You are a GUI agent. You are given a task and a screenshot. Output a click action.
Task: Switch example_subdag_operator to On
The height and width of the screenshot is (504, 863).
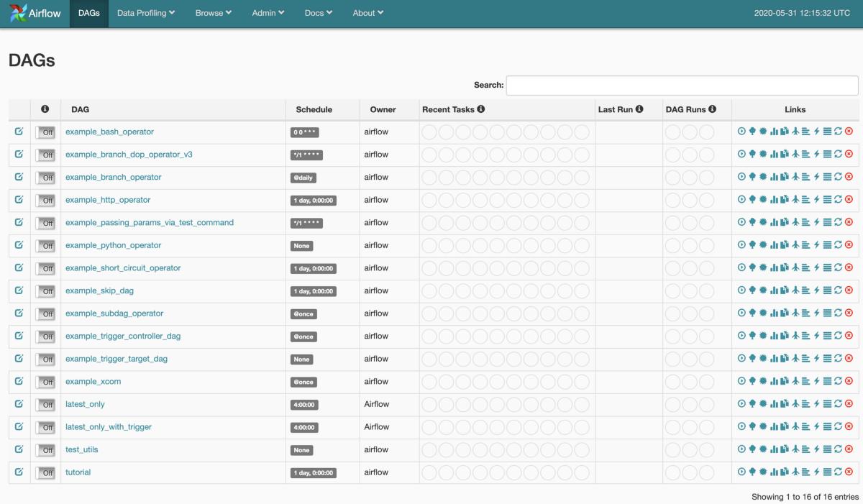click(45, 313)
